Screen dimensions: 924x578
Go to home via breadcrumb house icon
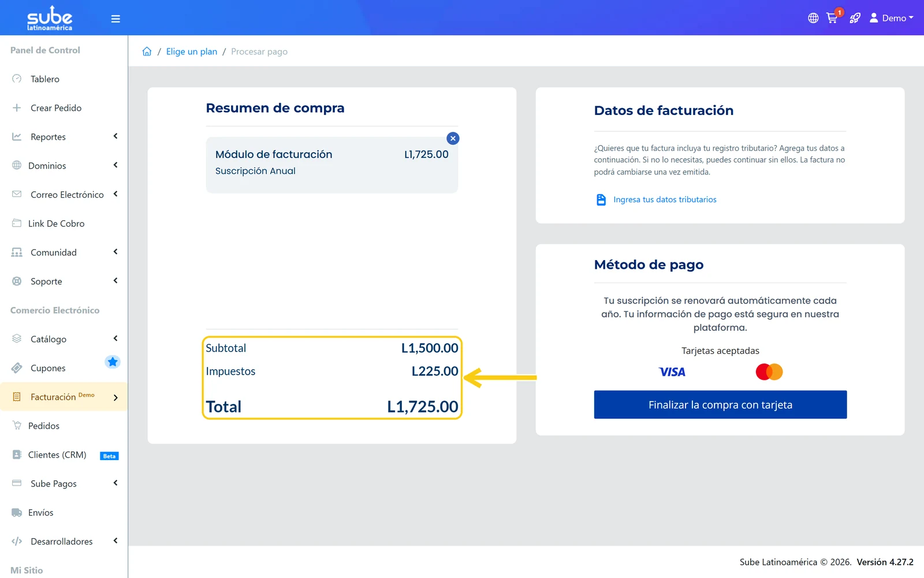click(x=147, y=51)
